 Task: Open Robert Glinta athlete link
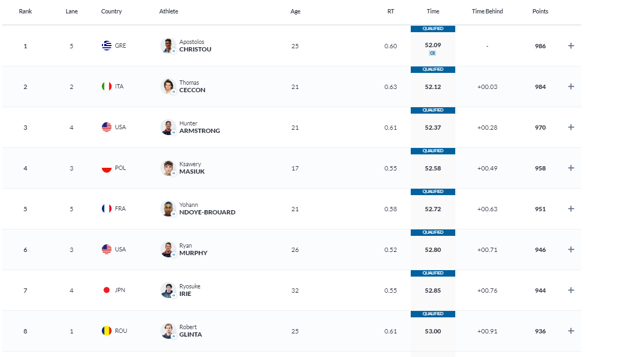[x=190, y=331]
